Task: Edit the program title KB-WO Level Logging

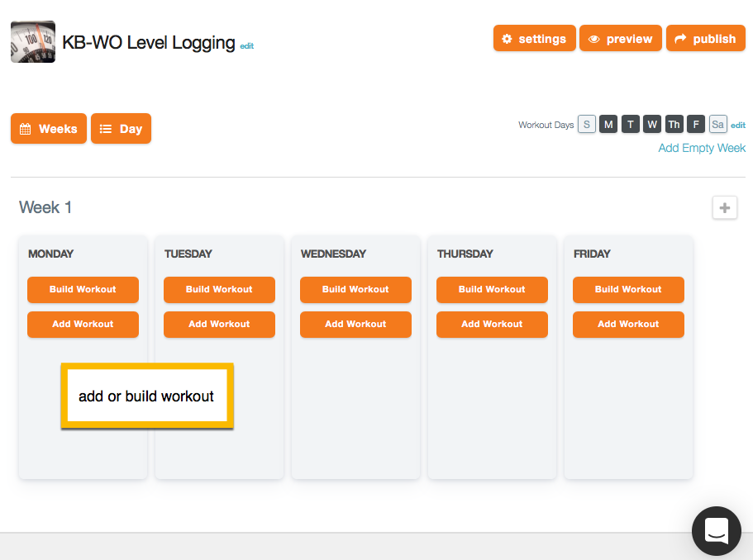Action: pyautogui.click(x=246, y=46)
